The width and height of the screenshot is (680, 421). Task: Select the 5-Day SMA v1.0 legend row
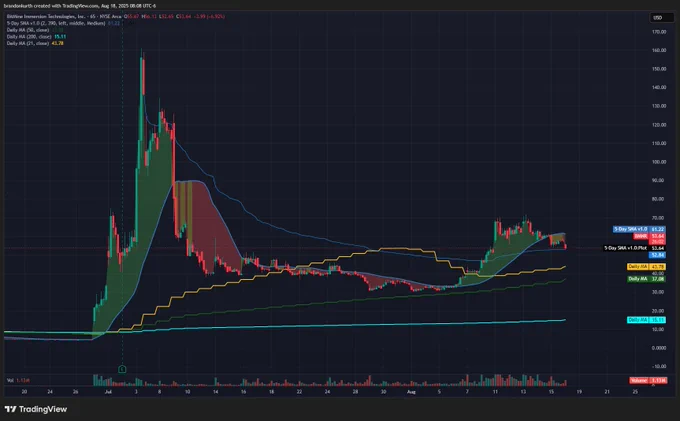(x=63, y=23)
